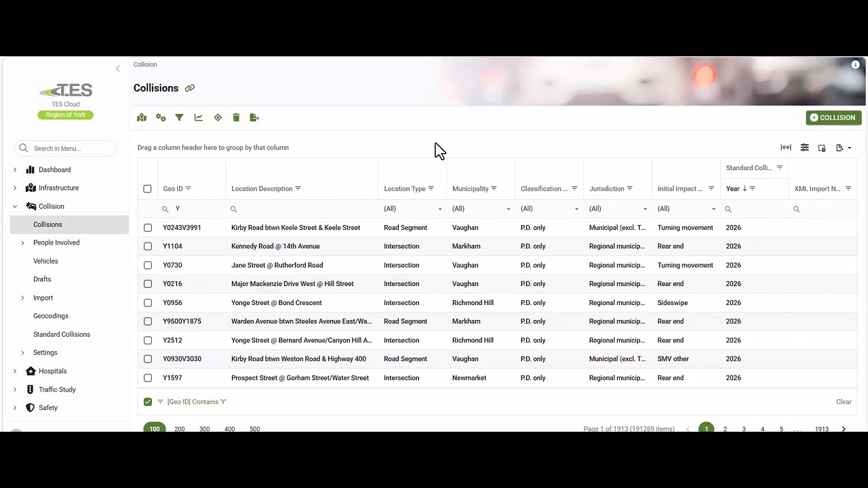Image resolution: width=868 pixels, height=488 pixels.
Task: Click the export file toolbar icon
Action: click(x=254, y=117)
